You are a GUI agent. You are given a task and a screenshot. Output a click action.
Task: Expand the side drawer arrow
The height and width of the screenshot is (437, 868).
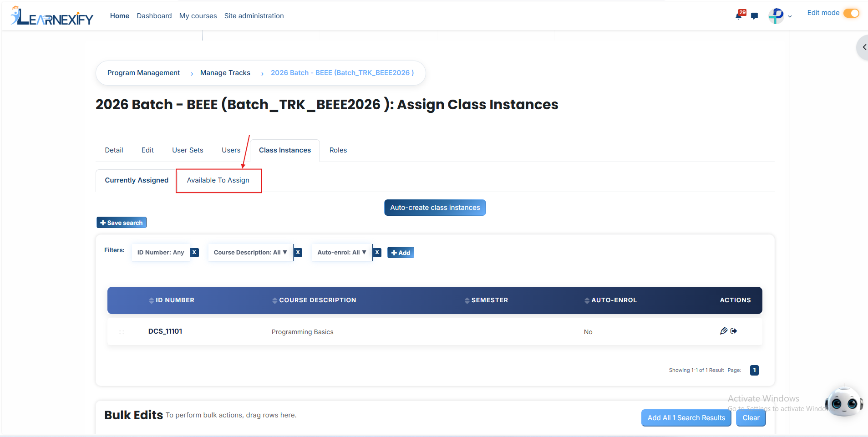click(863, 47)
